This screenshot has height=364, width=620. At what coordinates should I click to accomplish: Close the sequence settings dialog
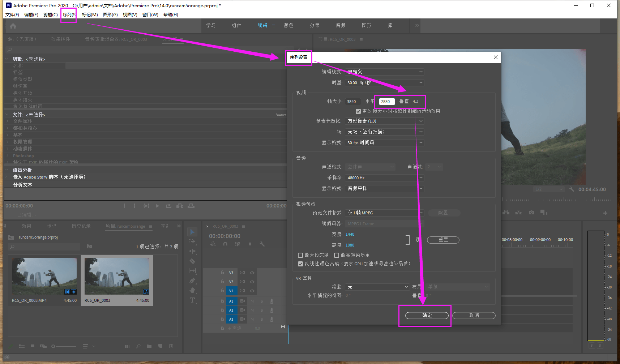pos(496,57)
